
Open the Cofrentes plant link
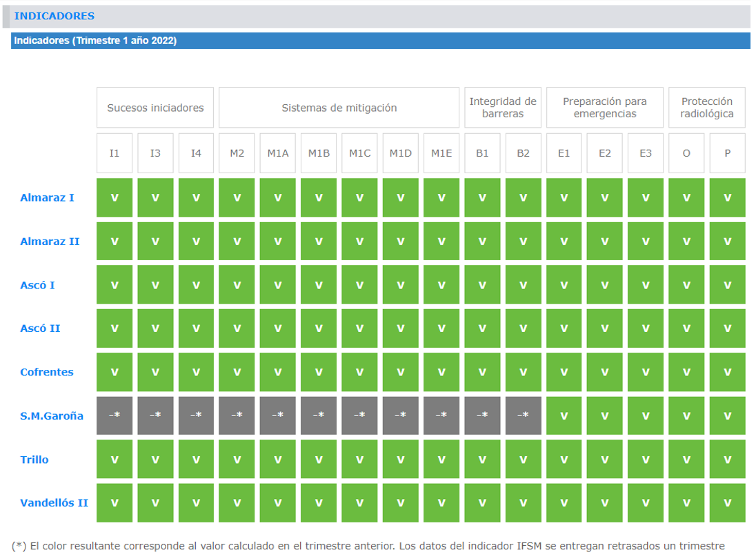tap(46, 372)
